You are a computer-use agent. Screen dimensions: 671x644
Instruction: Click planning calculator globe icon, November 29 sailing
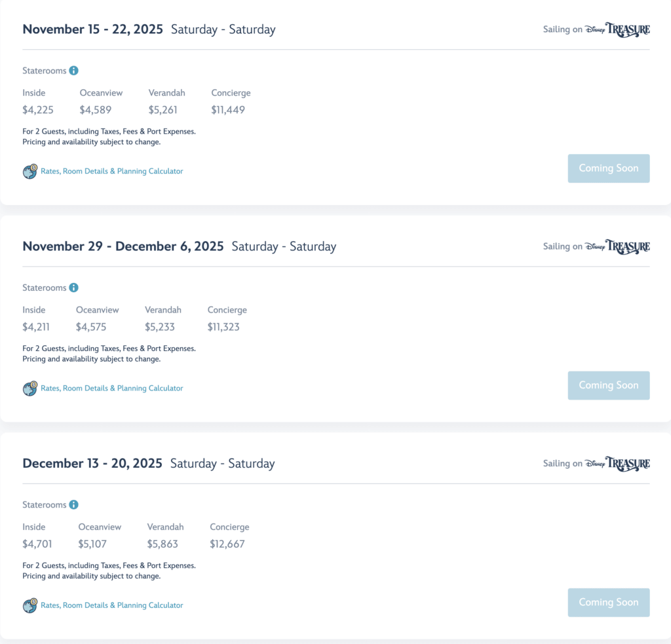tap(30, 388)
